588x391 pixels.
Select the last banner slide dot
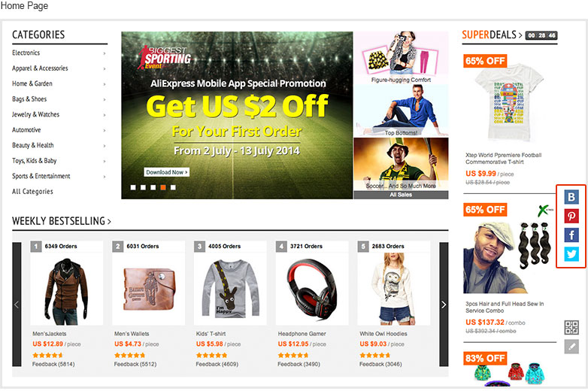point(173,187)
